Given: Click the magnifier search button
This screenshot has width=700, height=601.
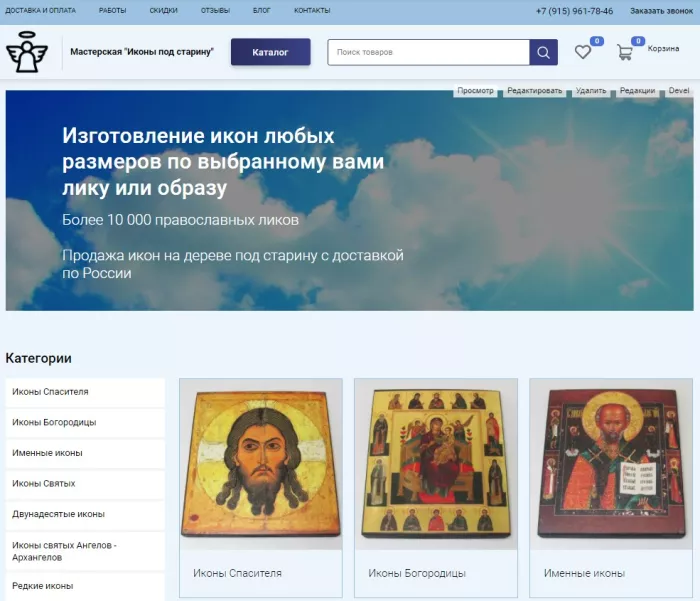Looking at the screenshot, I should tap(543, 52).
